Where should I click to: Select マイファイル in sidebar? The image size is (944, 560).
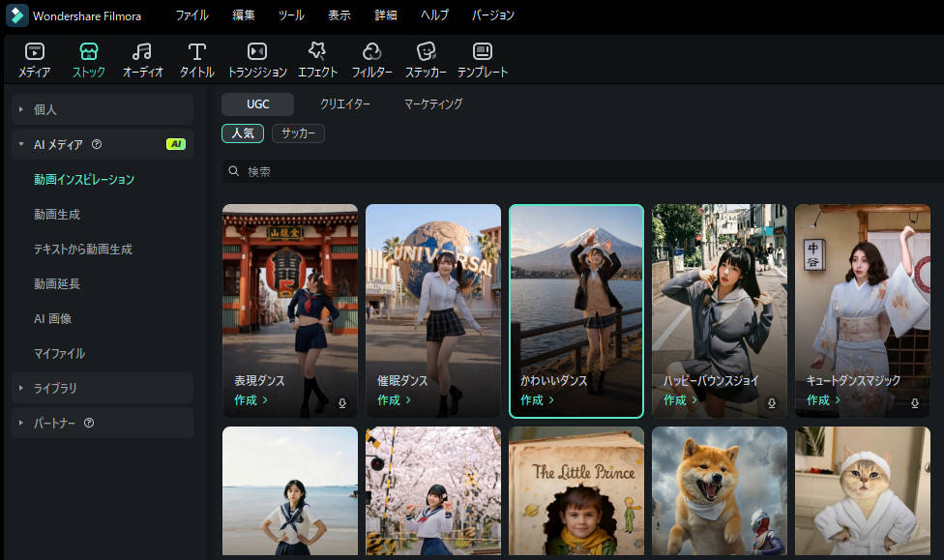point(59,353)
